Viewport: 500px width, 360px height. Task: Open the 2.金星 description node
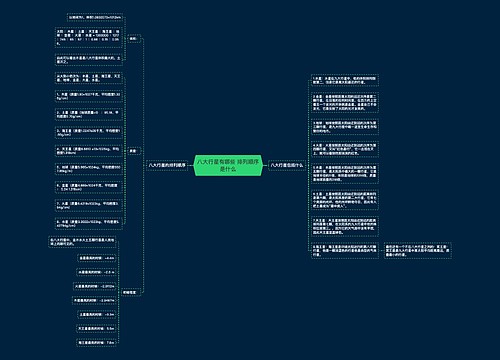click(345, 102)
